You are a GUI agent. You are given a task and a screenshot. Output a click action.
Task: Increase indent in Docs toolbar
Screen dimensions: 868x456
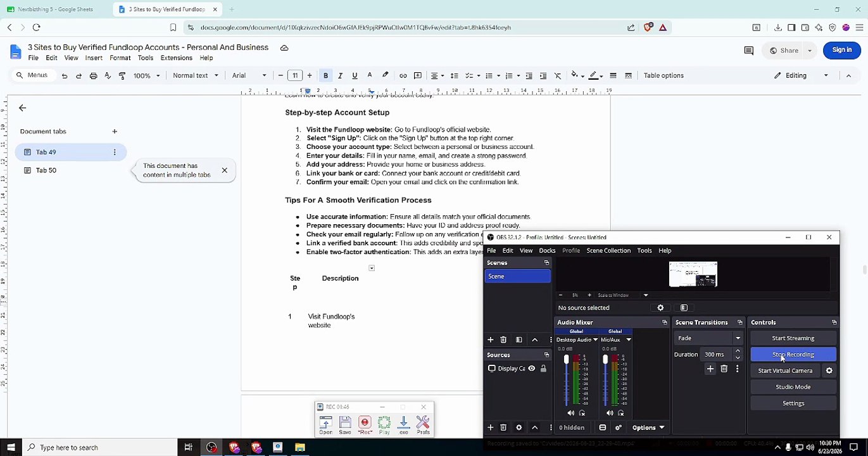pos(543,75)
